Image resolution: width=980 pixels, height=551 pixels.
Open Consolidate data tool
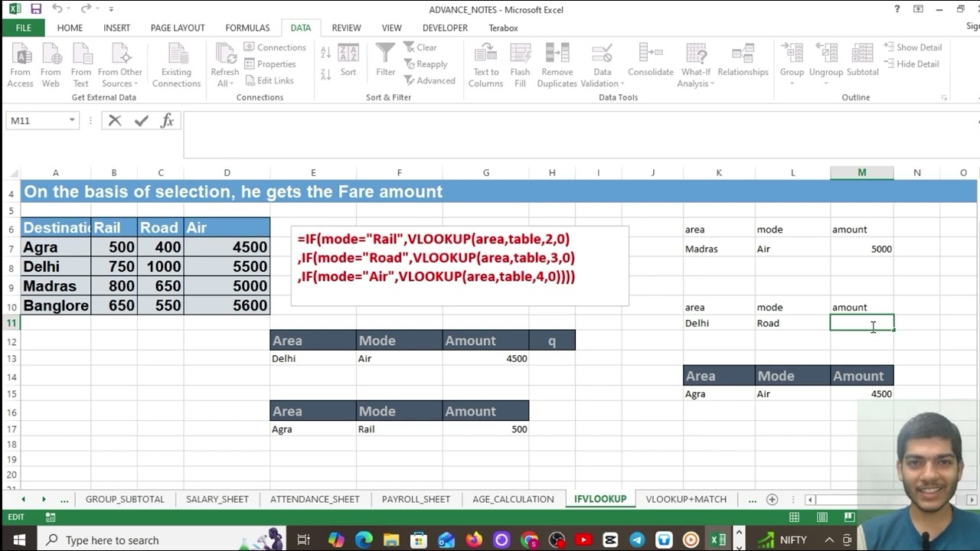click(x=651, y=60)
